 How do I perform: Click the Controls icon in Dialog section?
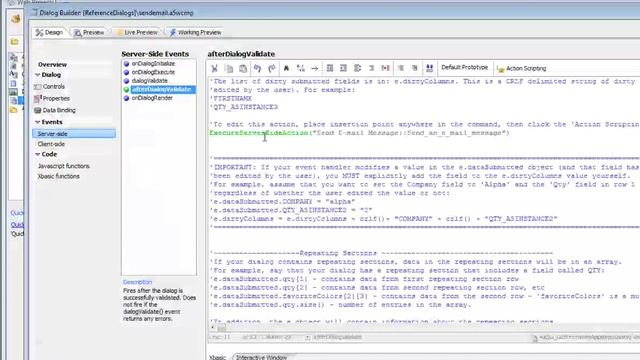pos(38,87)
